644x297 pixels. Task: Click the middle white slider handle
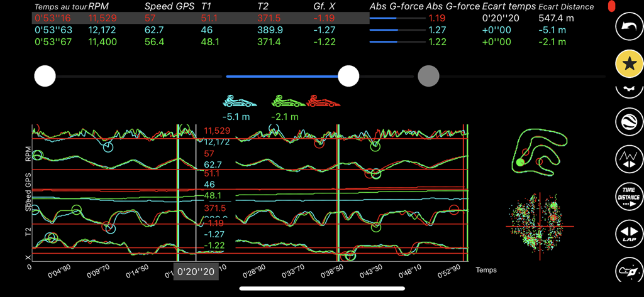point(348,77)
